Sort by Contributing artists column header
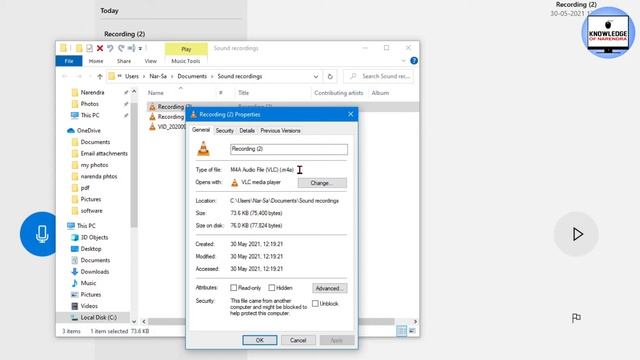This screenshot has width=640, height=360. 339,93
